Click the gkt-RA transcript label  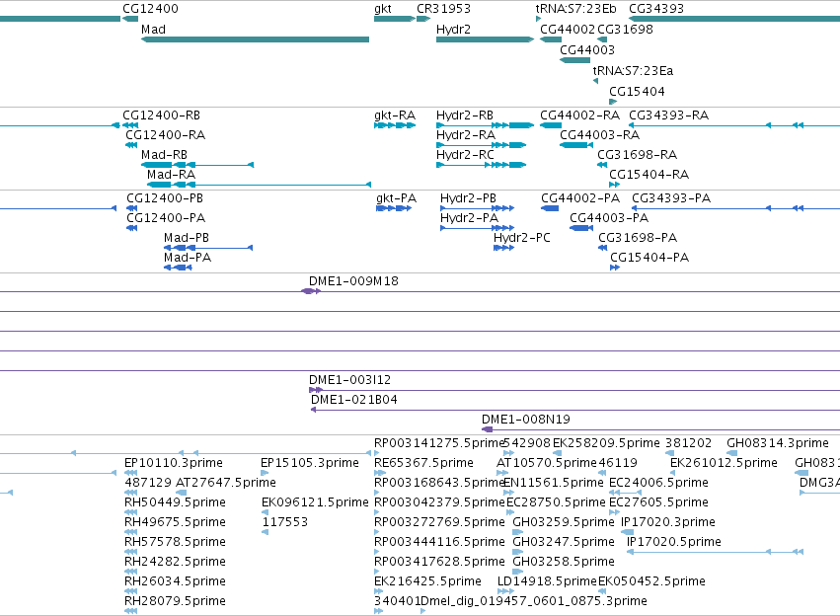[395, 115]
